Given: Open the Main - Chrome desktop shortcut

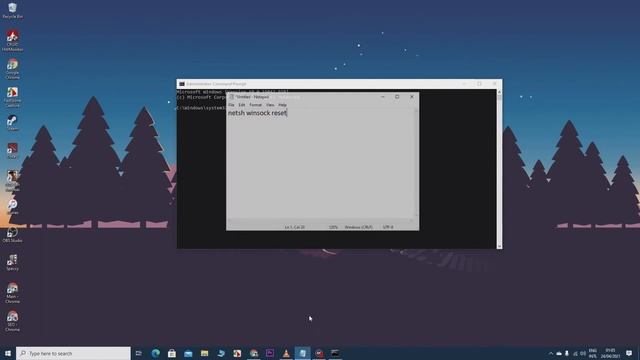Looking at the screenshot, I should point(12,292).
